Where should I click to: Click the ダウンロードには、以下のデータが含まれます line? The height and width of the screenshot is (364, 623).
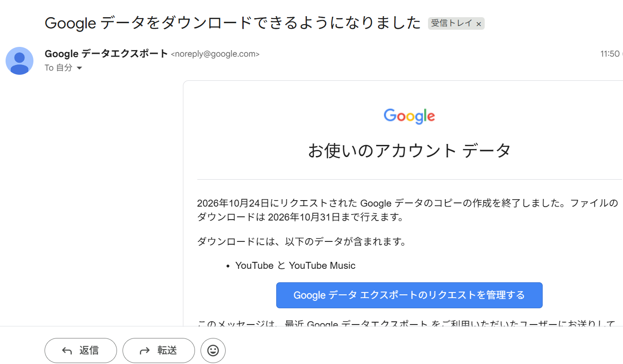pos(302,242)
